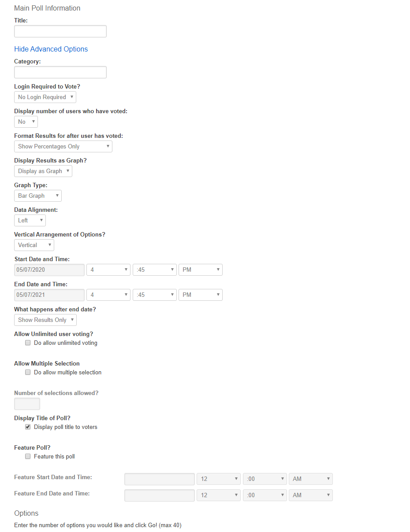Open the What happens after end date dropdown

[x=45, y=320]
